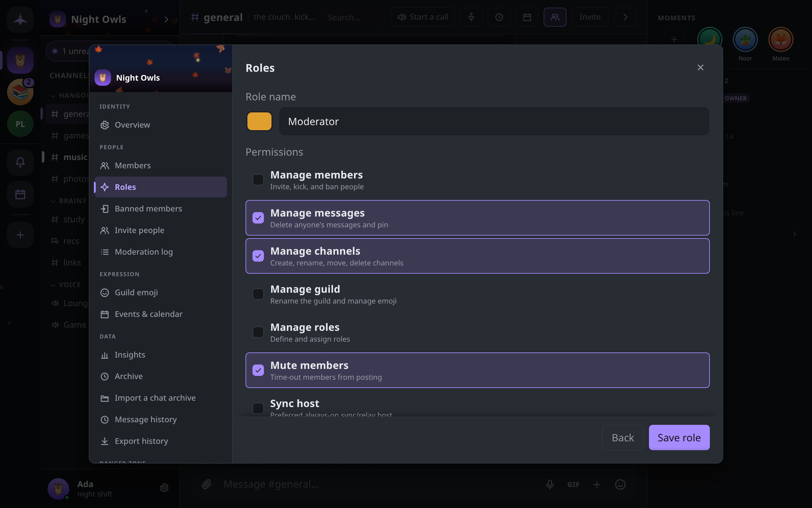View Mateo's moment avatar
Screen dimensions: 812x508
point(781,39)
